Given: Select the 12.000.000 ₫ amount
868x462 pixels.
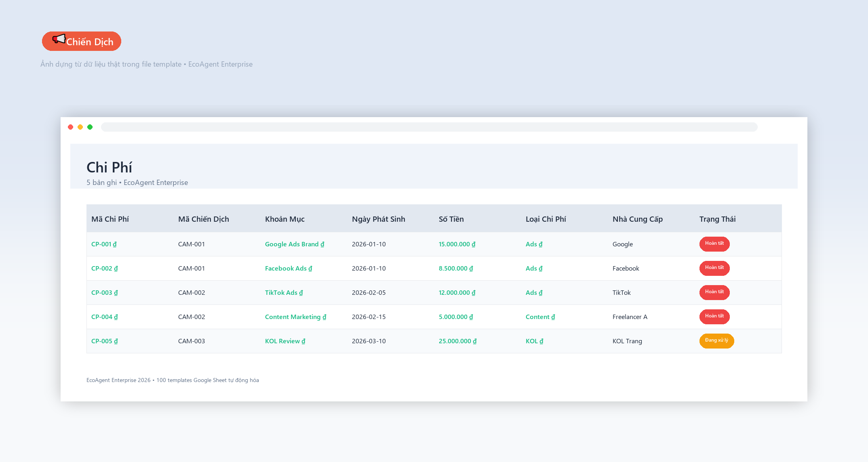Looking at the screenshot, I should (x=457, y=293).
